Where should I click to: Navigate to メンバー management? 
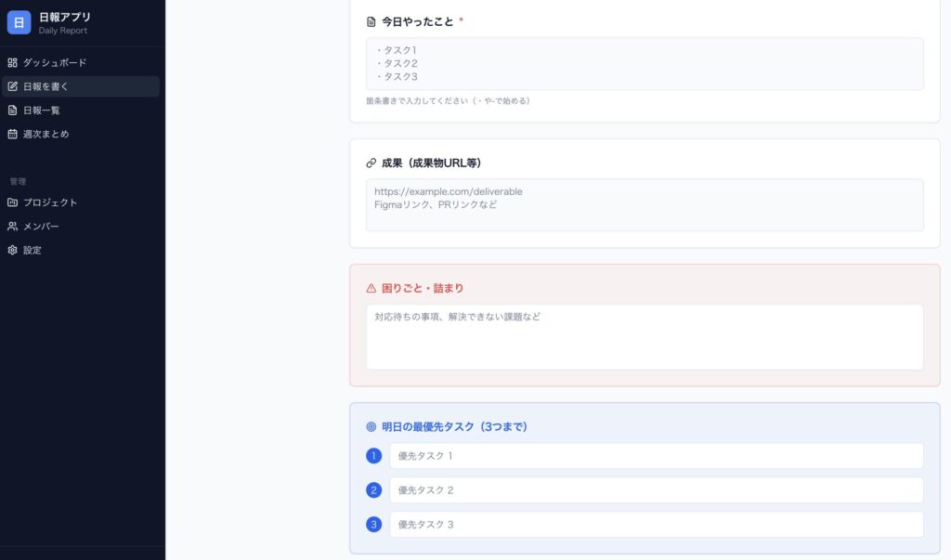[x=41, y=227]
